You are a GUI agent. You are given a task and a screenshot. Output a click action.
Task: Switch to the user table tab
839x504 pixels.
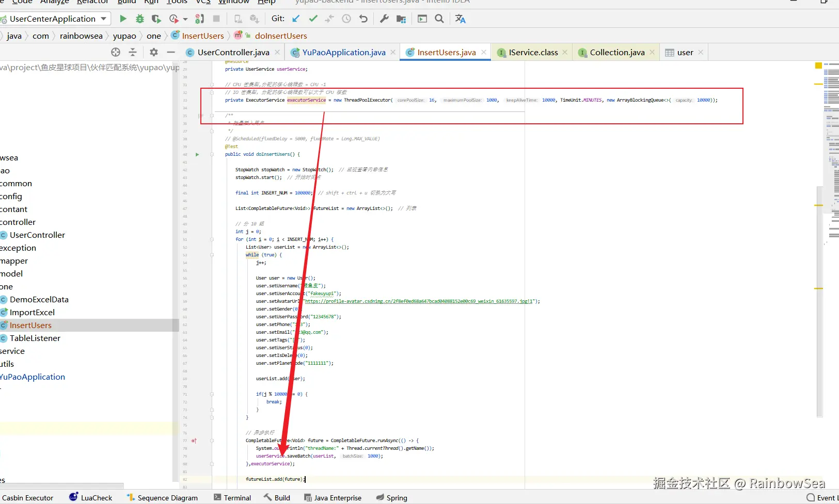click(x=685, y=52)
